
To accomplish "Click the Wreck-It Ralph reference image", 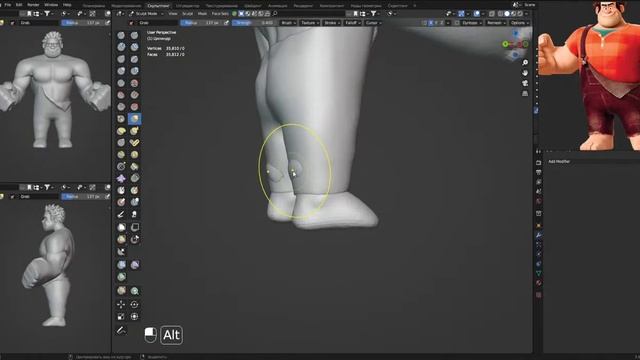I will [x=589, y=75].
